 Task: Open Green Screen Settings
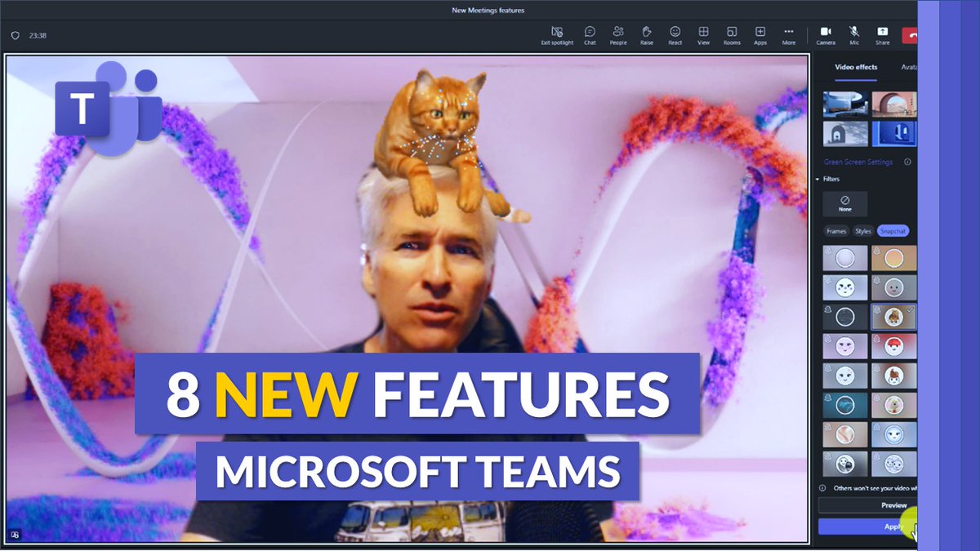[x=857, y=162]
